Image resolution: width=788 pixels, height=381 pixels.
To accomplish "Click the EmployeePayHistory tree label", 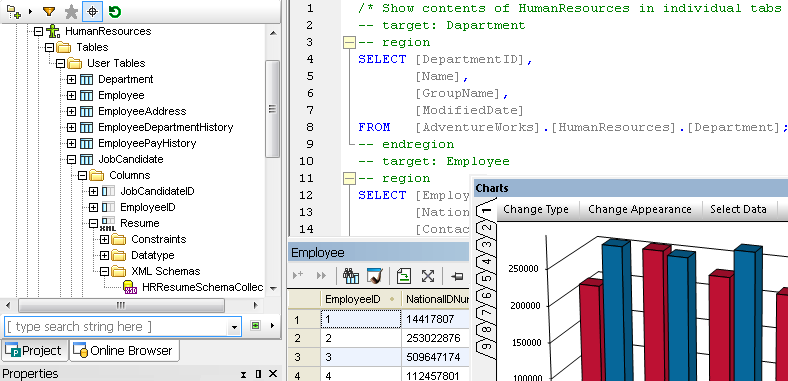I will 147,144.
